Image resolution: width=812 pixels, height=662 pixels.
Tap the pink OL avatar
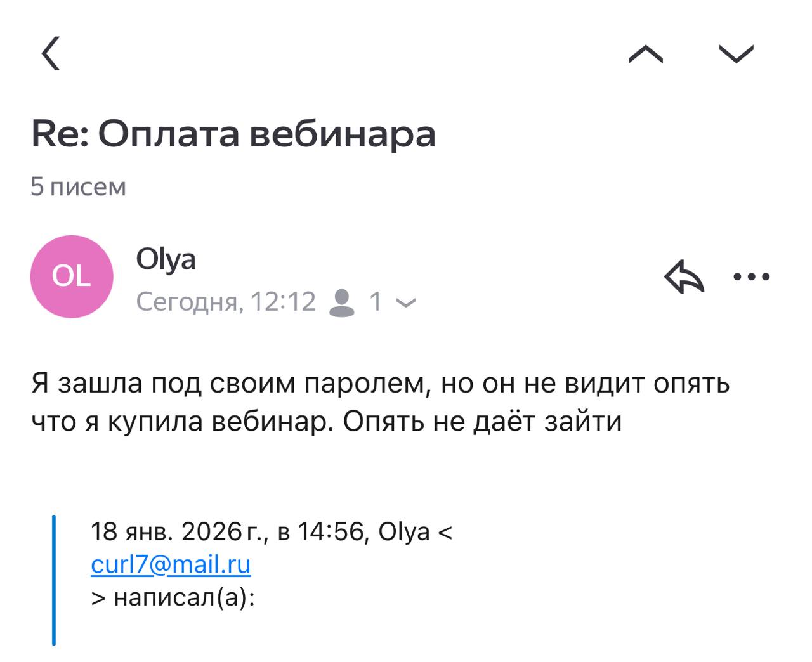pos(72,276)
